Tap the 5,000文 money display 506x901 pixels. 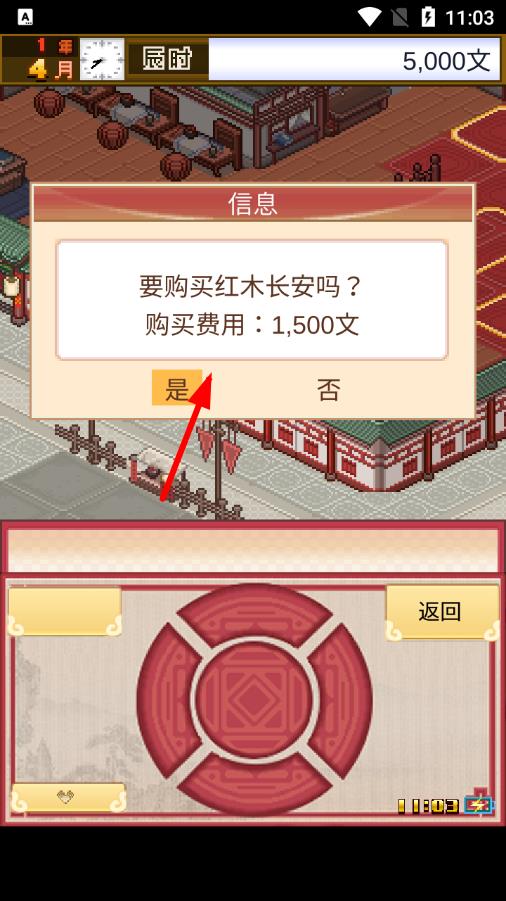point(354,60)
